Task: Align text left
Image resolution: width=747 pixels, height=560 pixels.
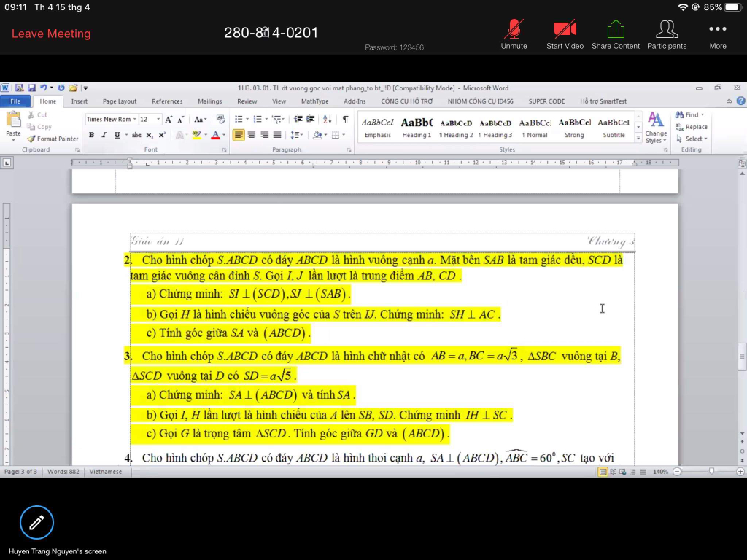Action: click(x=239, y=135)
